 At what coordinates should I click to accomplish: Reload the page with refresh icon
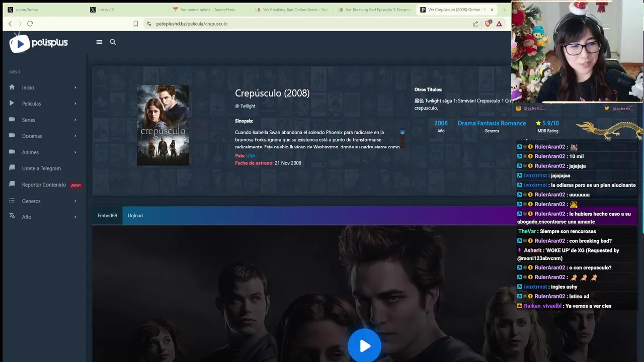click(x=30, y=24)
